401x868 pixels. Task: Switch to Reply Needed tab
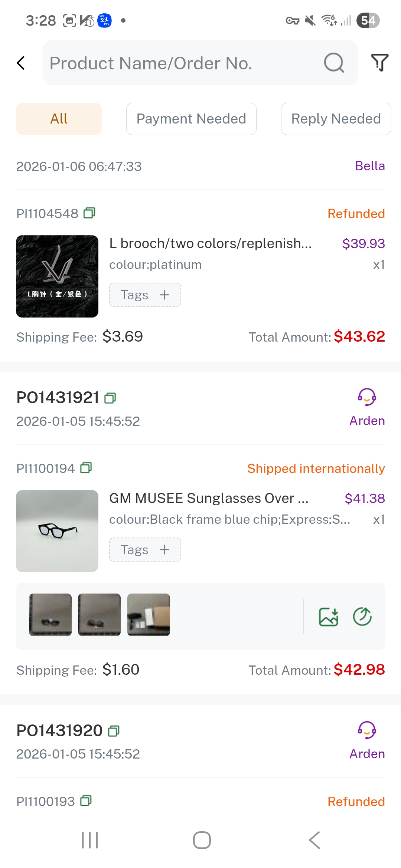[336, 119]
